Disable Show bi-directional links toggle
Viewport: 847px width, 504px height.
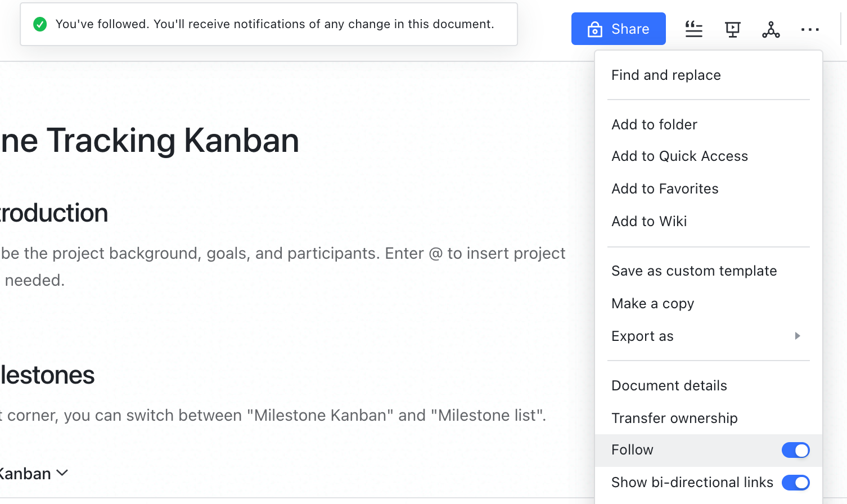coord(795,483)
